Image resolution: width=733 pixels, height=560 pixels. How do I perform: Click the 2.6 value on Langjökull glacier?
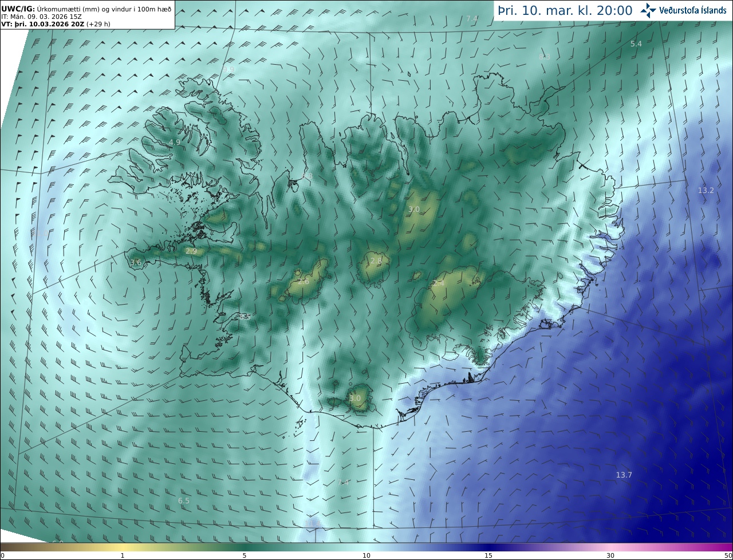pos(304,281)
